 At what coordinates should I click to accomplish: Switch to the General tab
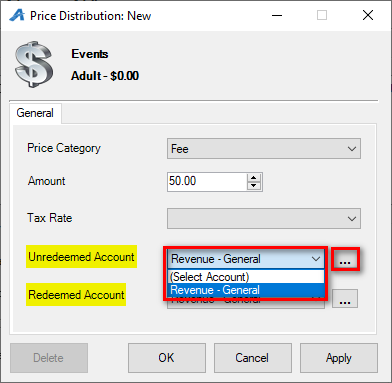[35, 113]
